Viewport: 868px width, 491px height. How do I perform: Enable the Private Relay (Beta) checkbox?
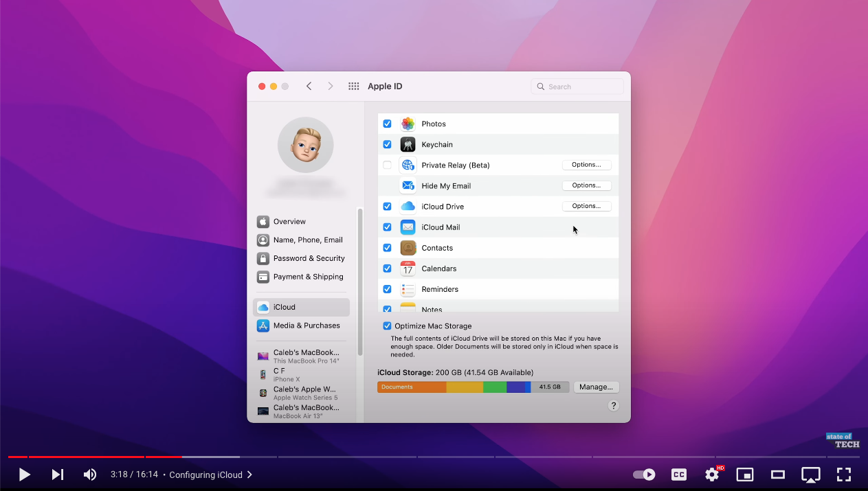(x=387, y=165)
